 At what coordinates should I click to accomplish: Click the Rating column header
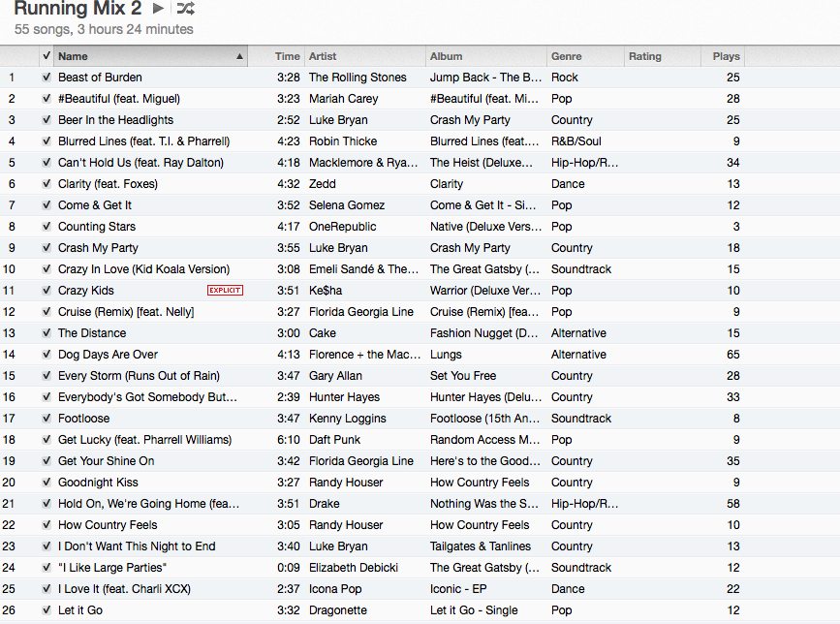point(644,56)
